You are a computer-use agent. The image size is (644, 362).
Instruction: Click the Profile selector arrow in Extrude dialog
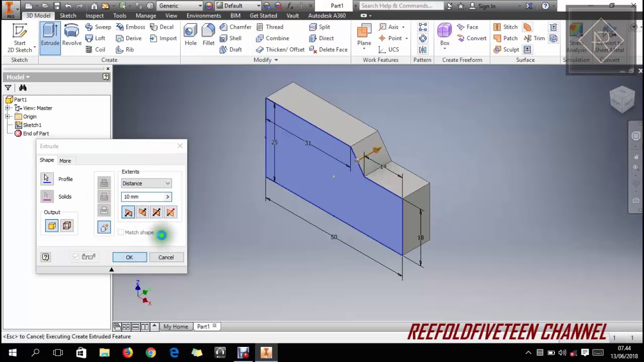[47, 179]
